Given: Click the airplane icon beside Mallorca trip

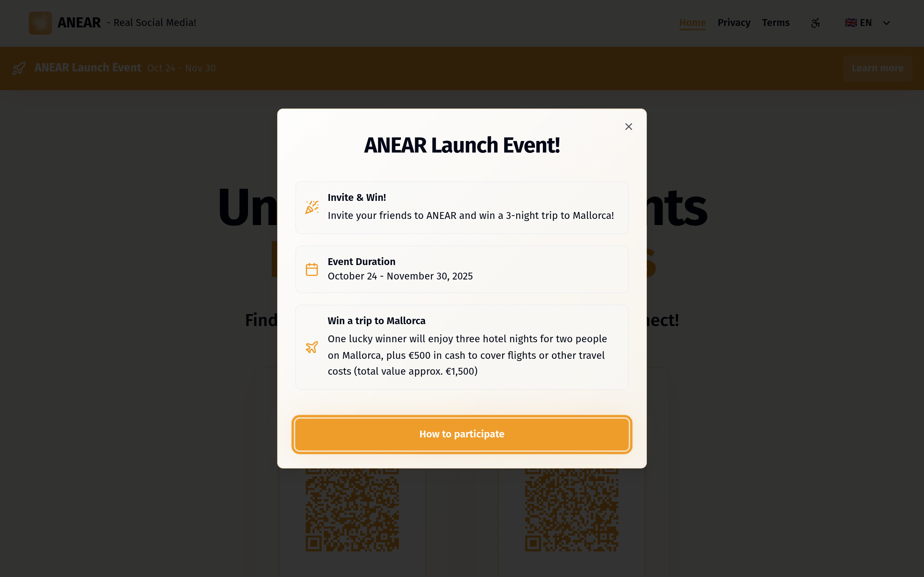Looking at the screenshot, I should click(x=311, y=347).
